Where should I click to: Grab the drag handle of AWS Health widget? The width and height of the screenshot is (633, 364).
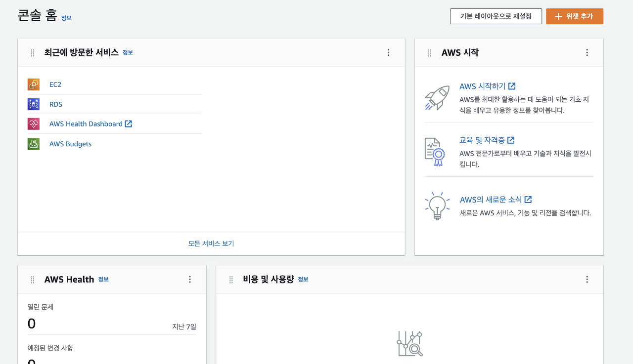33,280
